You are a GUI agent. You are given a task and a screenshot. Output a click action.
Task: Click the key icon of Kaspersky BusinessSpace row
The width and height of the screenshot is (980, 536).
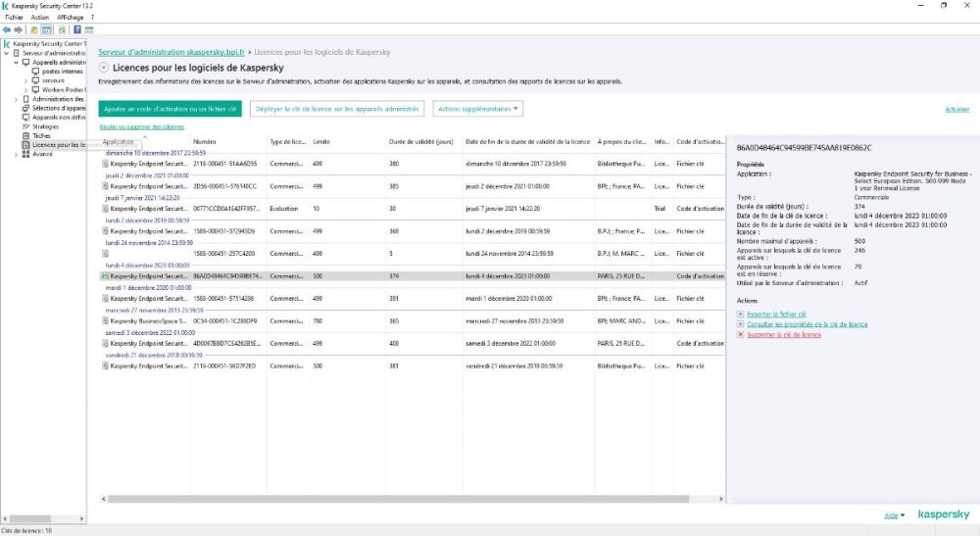106,321
